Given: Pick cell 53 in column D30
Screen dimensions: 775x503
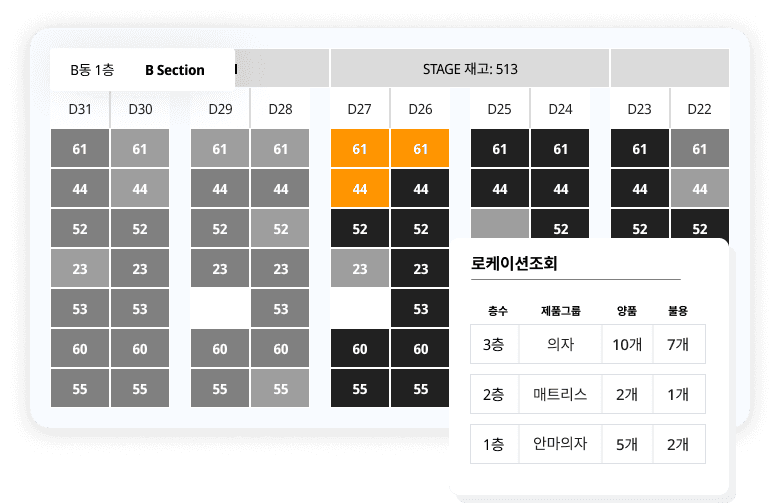Looking at the screenshot, I should point(140,308).
